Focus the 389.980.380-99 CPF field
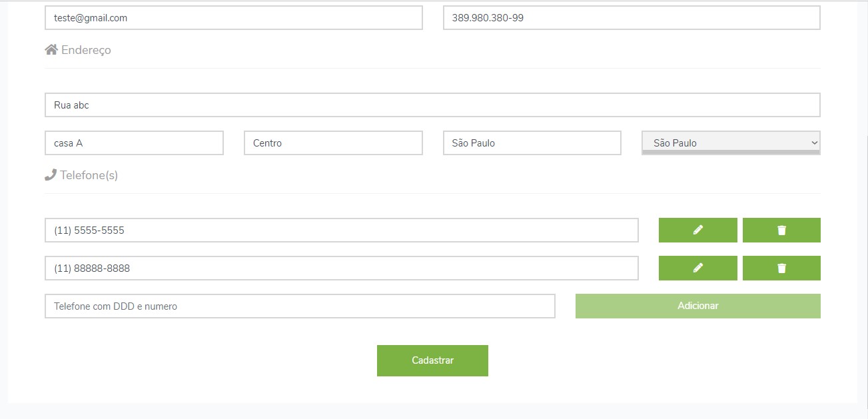Image resolution: width=868 pixels, height=419 pixels. 632,18
